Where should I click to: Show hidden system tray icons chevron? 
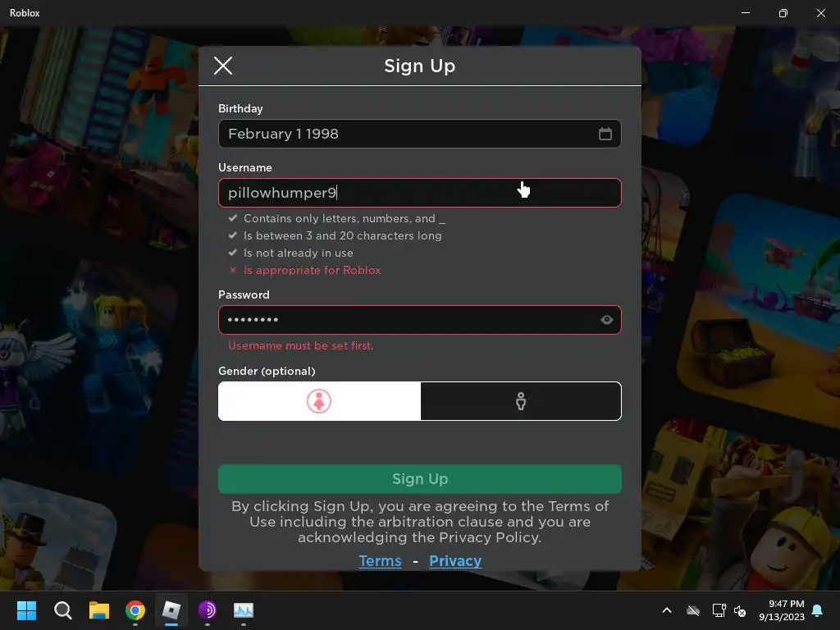click(667, 610)
